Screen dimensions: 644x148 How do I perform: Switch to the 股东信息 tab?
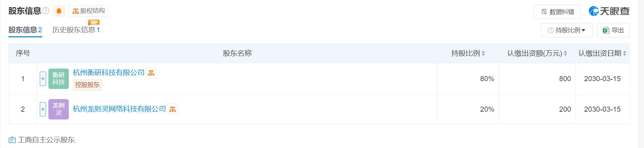pyautogui.click(x=25, y=30)
